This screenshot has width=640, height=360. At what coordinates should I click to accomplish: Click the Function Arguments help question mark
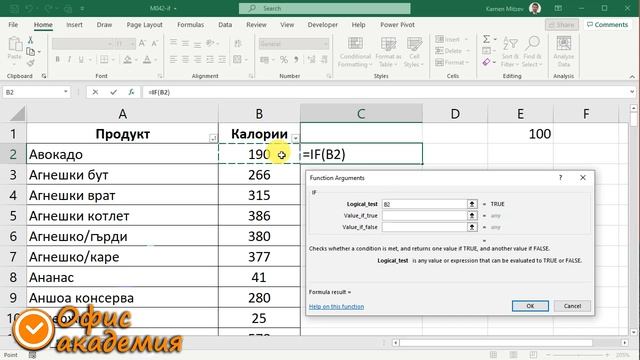(x=560, y=178)
